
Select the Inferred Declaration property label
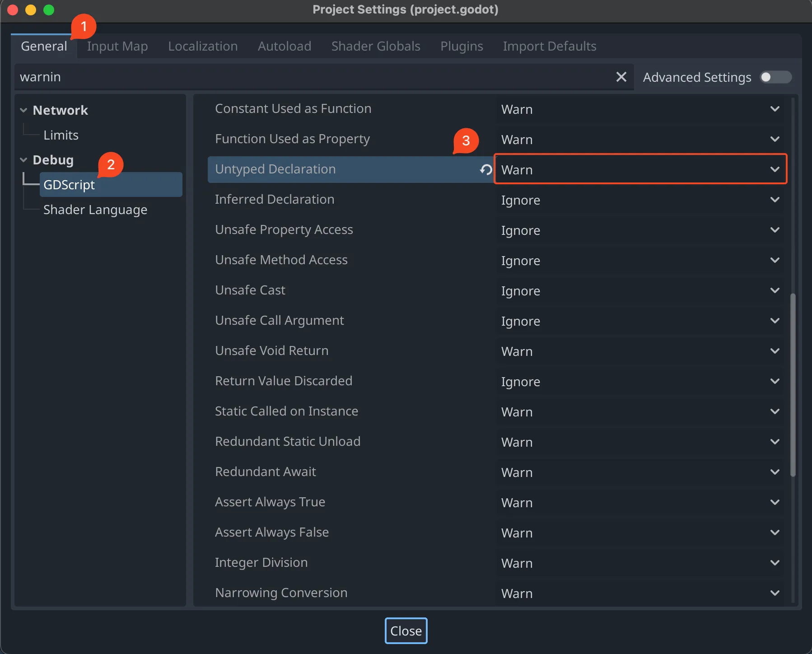pos(275,199)
